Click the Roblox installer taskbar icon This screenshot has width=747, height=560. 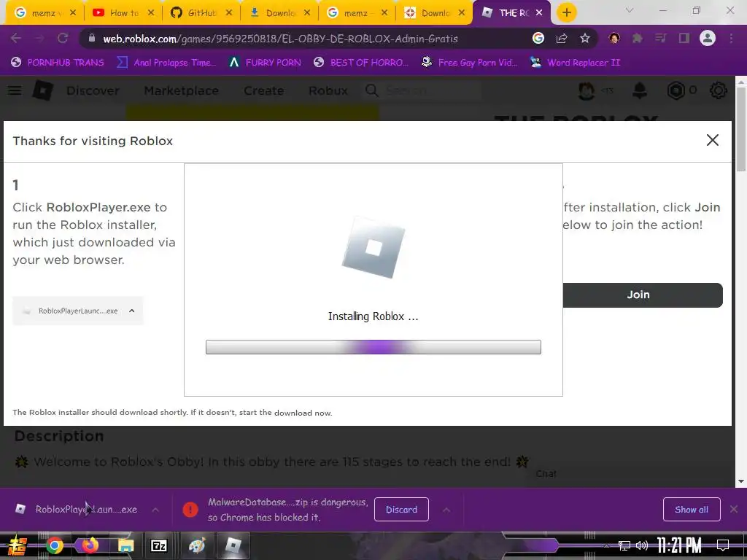(233, 545)
